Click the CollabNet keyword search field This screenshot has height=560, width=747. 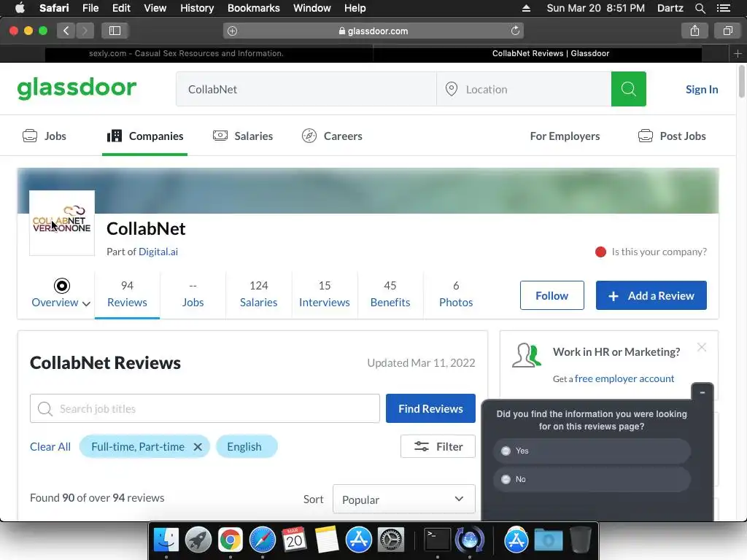[306, 89]
